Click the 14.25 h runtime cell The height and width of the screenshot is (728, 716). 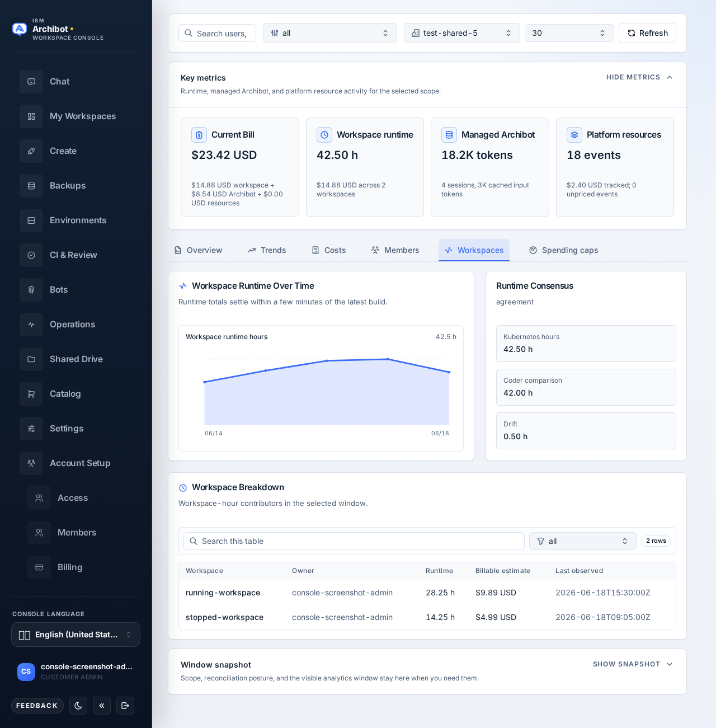[440, 617]
